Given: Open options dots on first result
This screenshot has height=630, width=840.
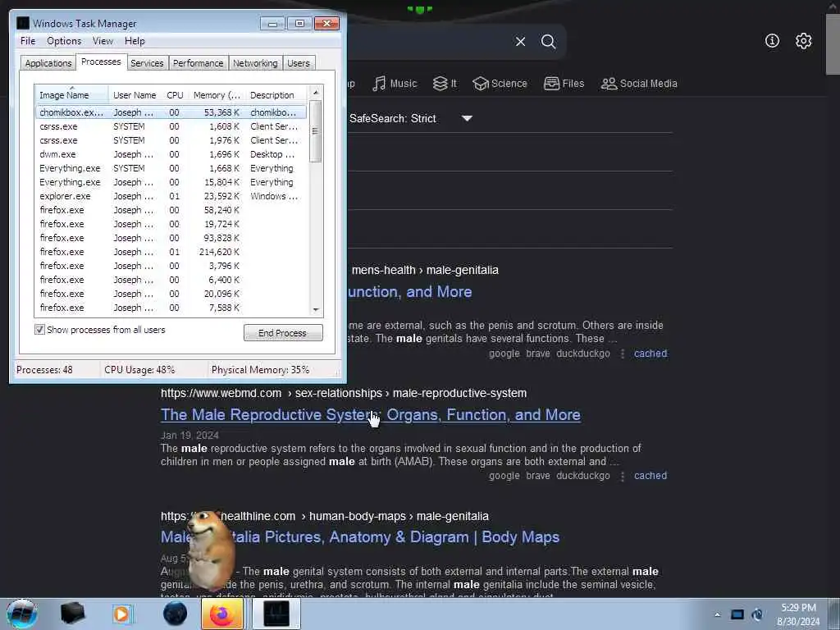Looking at the screenshot, I should tap(622, 354).
